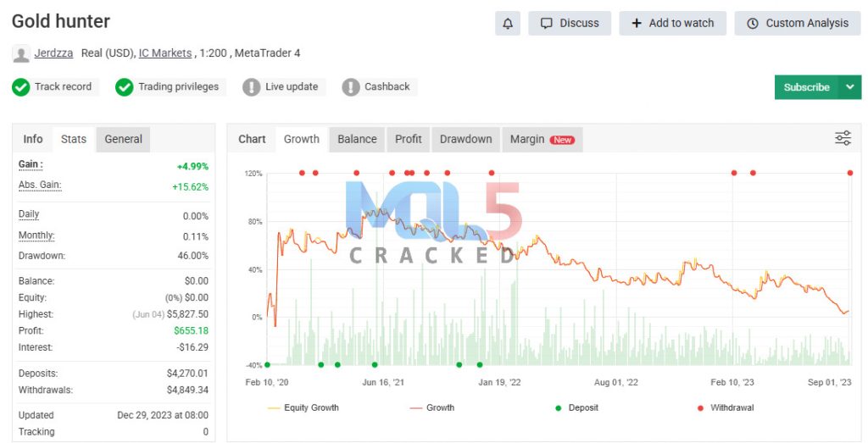Select the Chart tab
868x443 pixels.
(252, 140)
